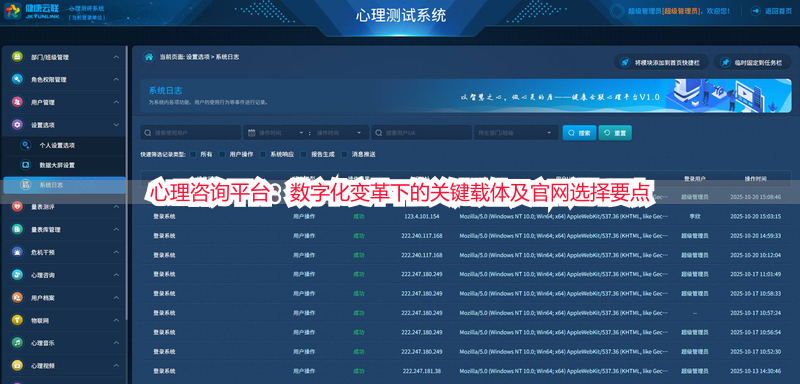Click the 量表测评 heart icon
The width and height of the screenshot is (800, 384).
[x=17, y=207]
